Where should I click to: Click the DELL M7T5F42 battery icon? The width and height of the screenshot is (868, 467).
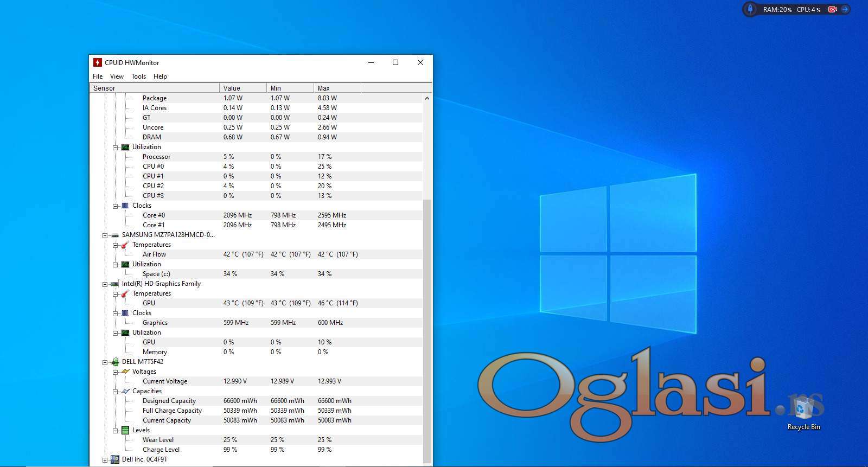115,362
